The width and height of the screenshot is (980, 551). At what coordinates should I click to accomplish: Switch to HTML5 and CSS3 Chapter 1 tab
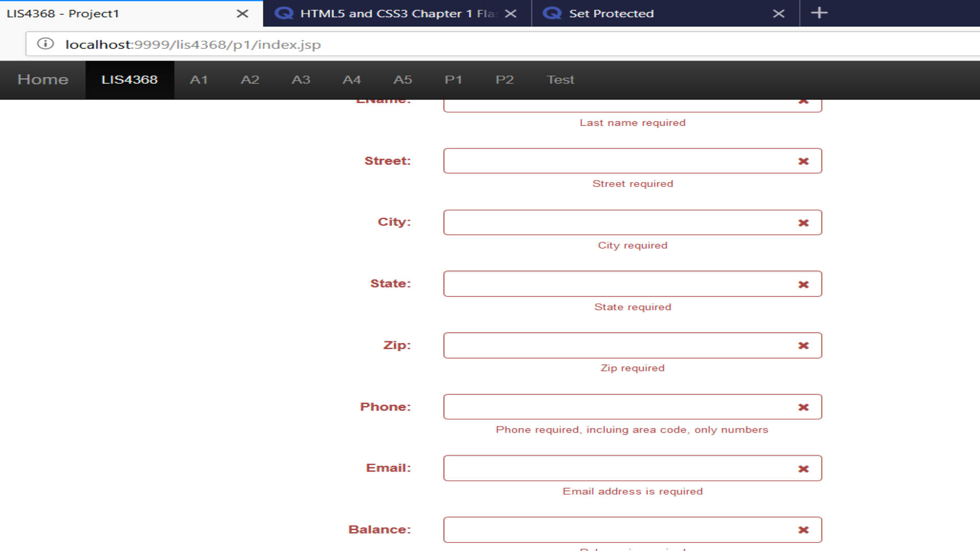coord(393,14)
